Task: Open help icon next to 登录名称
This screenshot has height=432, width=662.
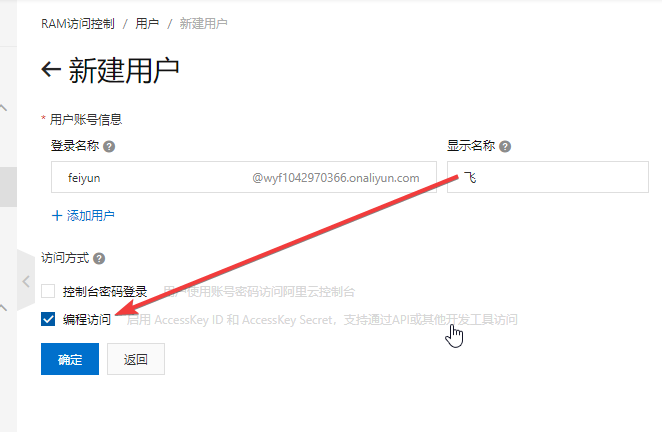Action: (x=109, y=147)
